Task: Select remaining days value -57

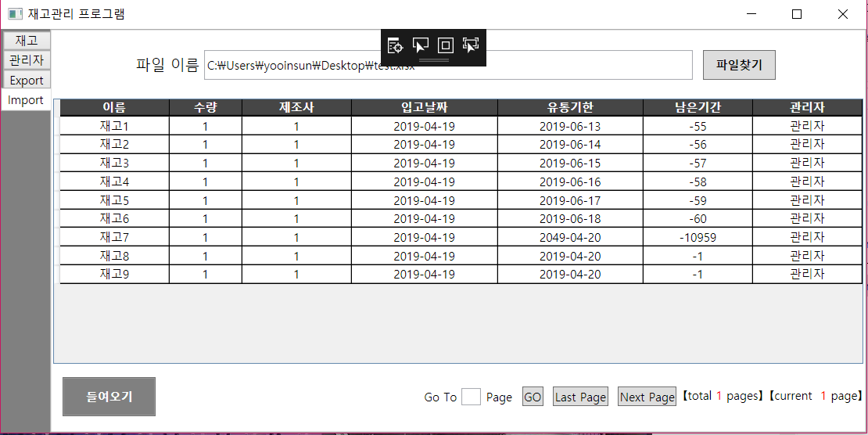Action: (x=698, y=164)
